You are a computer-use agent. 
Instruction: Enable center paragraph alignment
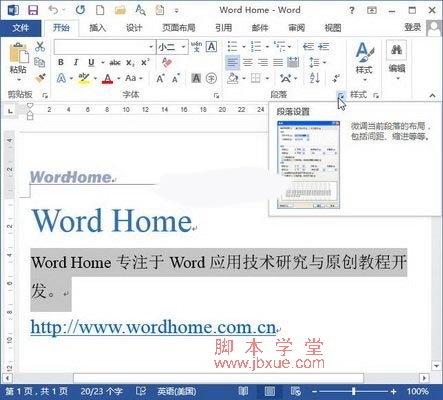tap(248, 62)
